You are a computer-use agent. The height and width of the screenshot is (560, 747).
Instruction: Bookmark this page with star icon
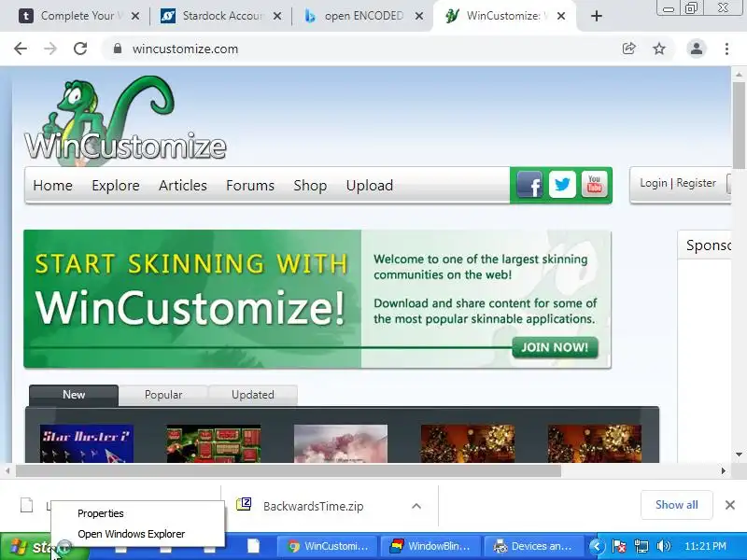pos(659,49)
